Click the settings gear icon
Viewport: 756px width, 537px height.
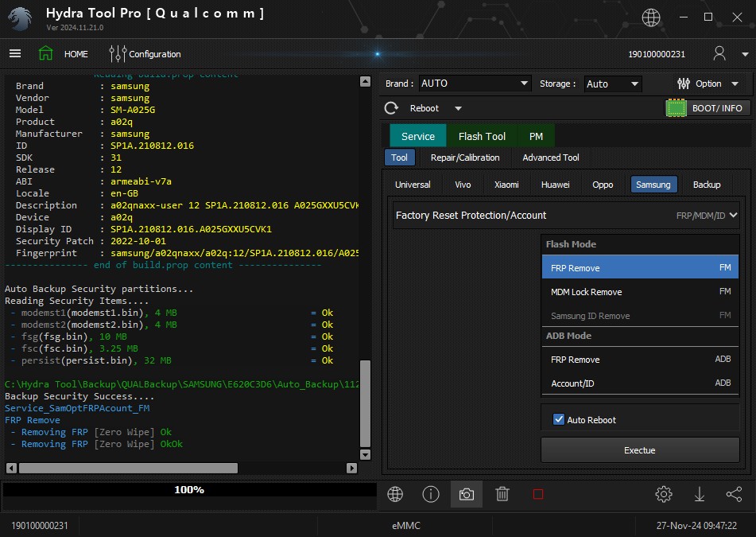[664, 494]
